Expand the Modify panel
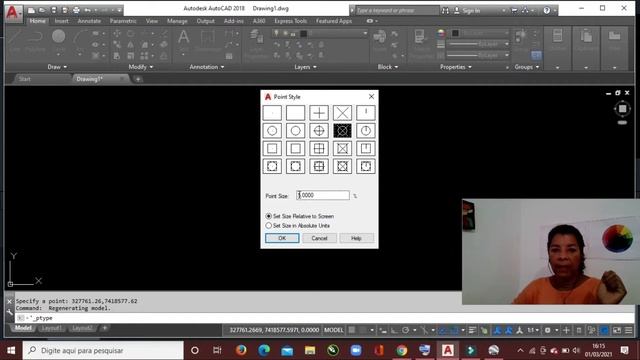The width and height of the screenshot is (640, 360). click(141, 67)
